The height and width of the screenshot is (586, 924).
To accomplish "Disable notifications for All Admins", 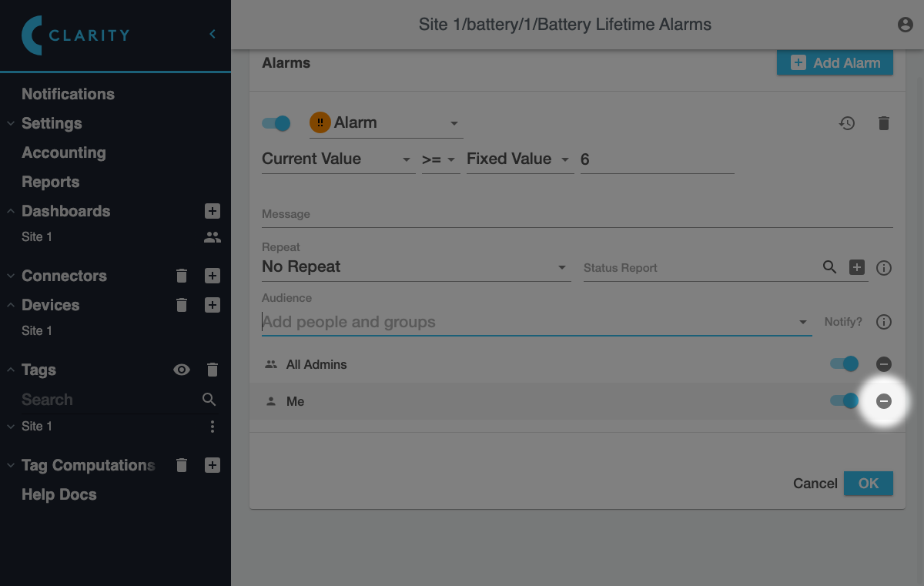I will pos(844,363).
